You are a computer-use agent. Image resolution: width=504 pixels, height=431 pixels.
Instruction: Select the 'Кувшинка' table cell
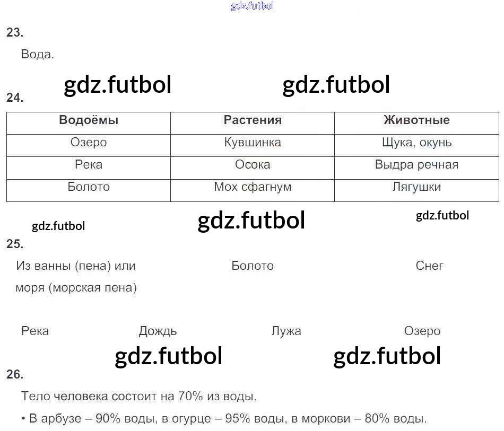pyautogui.click(x=253, y=143)
